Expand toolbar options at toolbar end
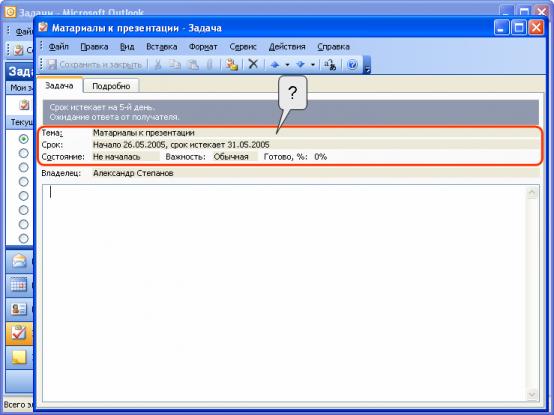 [x=367, y=65]
